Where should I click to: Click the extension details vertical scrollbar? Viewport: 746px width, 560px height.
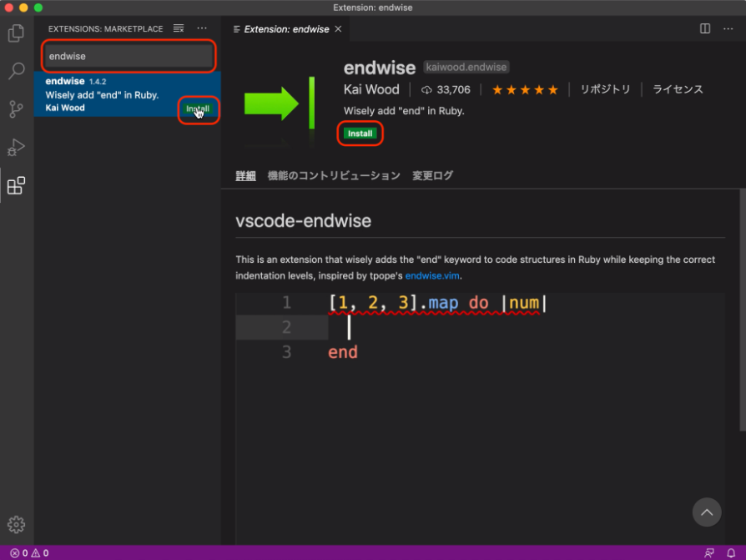(742, 310)
